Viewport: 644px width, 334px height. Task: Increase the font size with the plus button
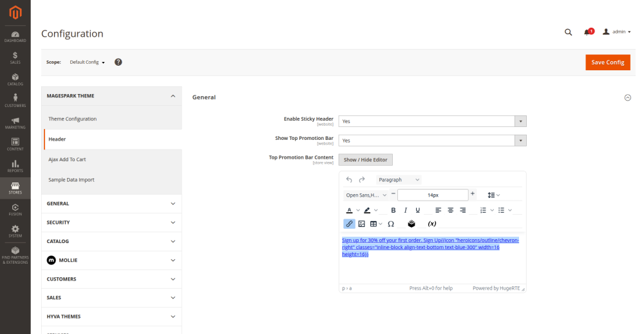(x=472, y=193)
